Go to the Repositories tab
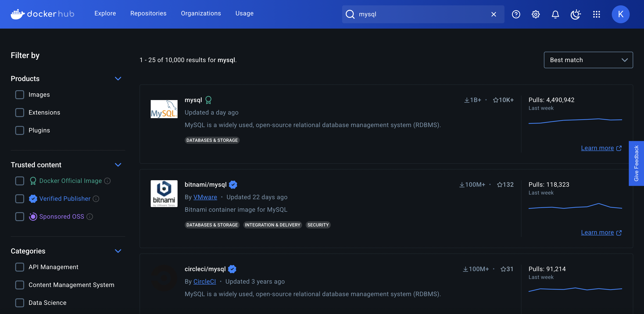The image size is (644, 314). tap(148, 13)
